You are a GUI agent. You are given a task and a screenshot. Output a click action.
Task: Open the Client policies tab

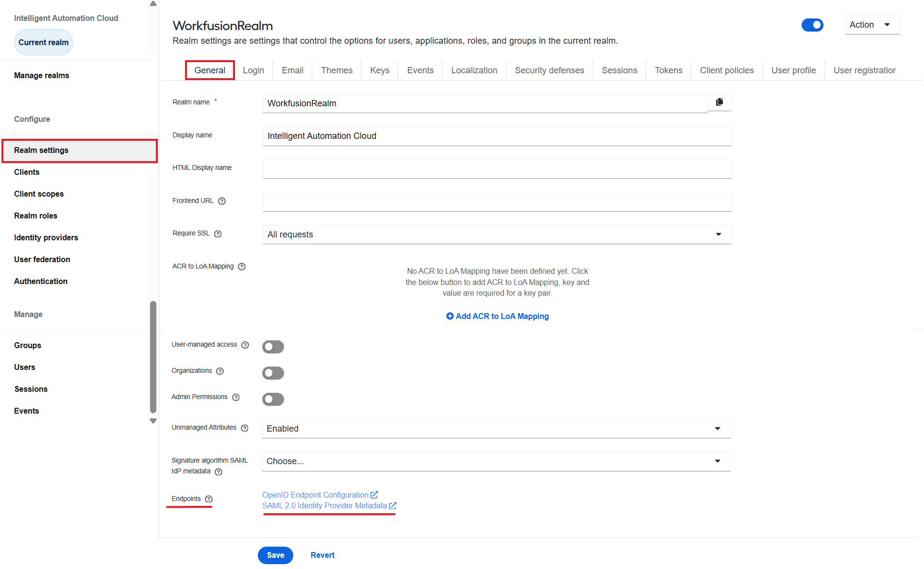727,70
